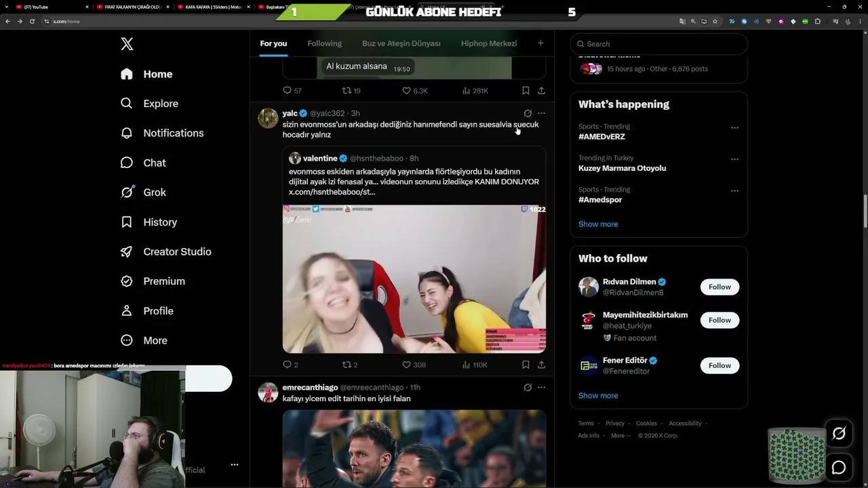Open valentine's quoted post text
The image size is (868, 488).
click(414, 182)
